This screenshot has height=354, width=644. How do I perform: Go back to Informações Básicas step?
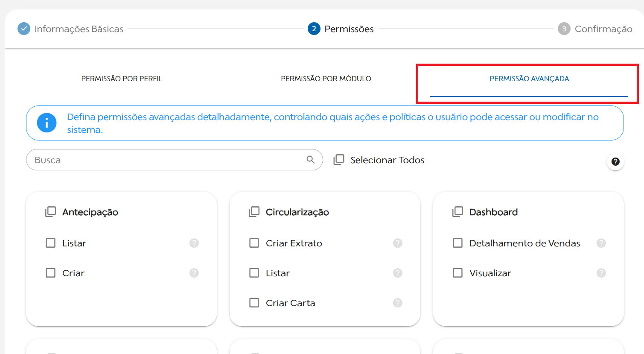pyautogui.click(x=71, y=29)
